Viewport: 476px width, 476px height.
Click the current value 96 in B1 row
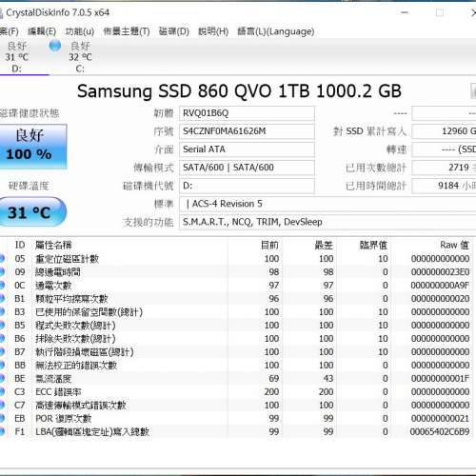(274, 299)
